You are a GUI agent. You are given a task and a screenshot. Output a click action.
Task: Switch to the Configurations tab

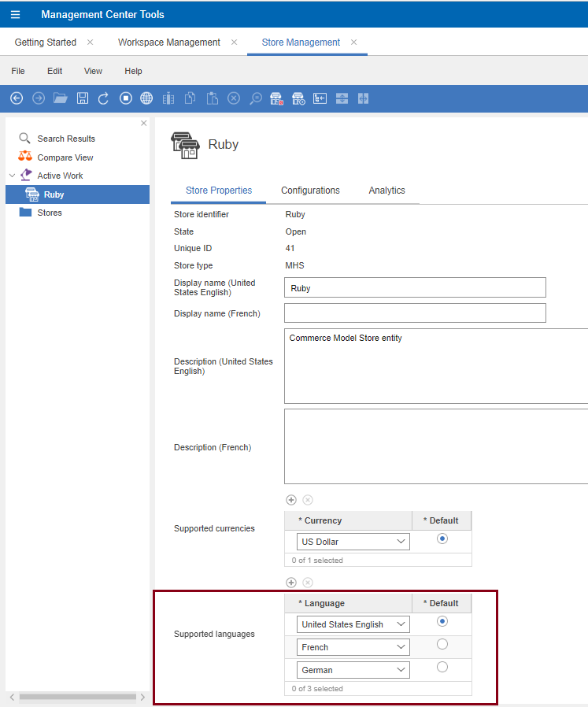coord(310,191)
